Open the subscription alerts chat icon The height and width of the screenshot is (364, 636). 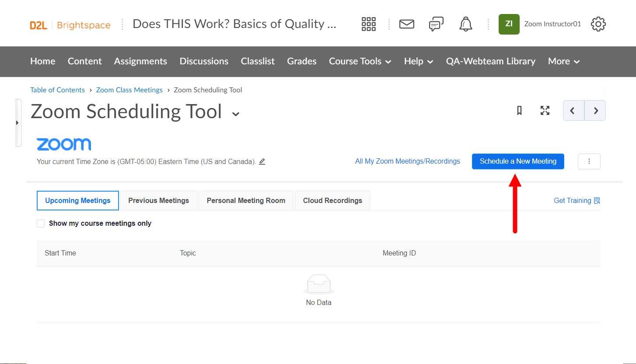pyautogui.click(x=436, y=24)
